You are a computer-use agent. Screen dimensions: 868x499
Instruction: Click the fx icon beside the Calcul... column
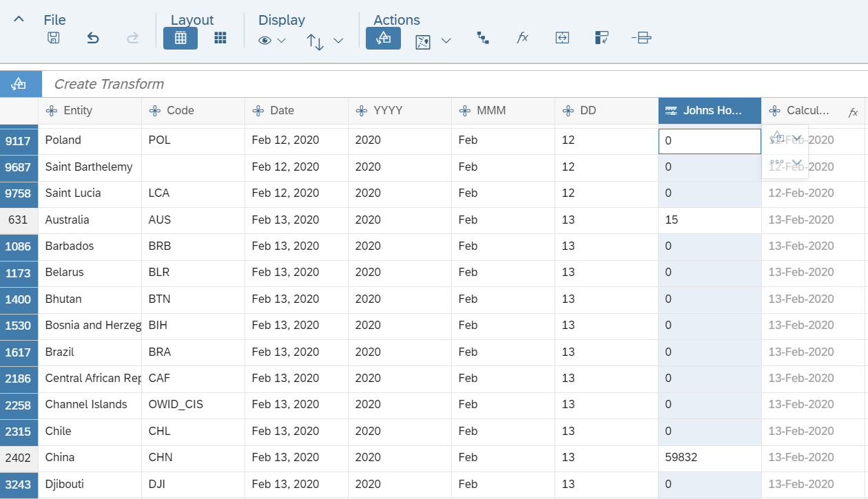[x=853, y=112]
